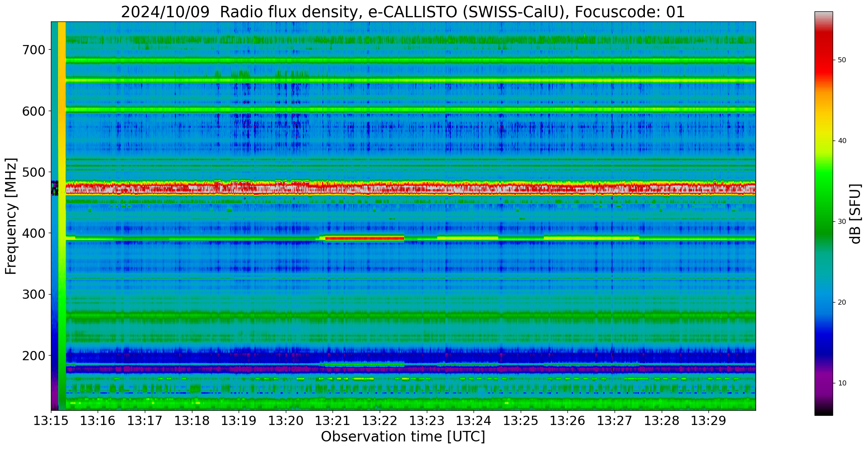Click the colorbar tick value 20
The image size is (868, 449).
click(842, 303)
